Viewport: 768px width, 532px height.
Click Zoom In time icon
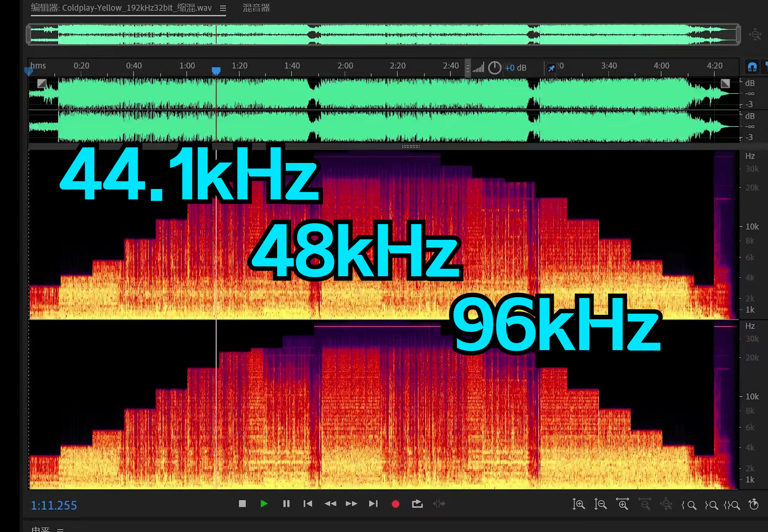pos(623,504)
